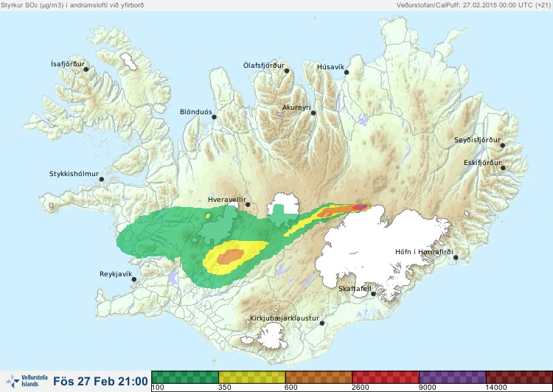Click the Ólafsfjörður marker dot
The image size is (553, 392).
coord(287,71)
